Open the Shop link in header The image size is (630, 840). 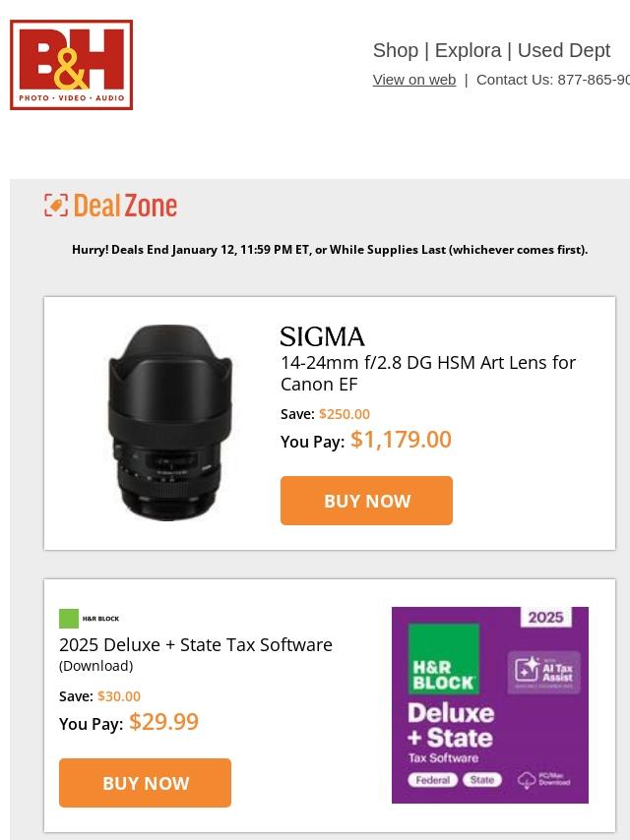396,50
